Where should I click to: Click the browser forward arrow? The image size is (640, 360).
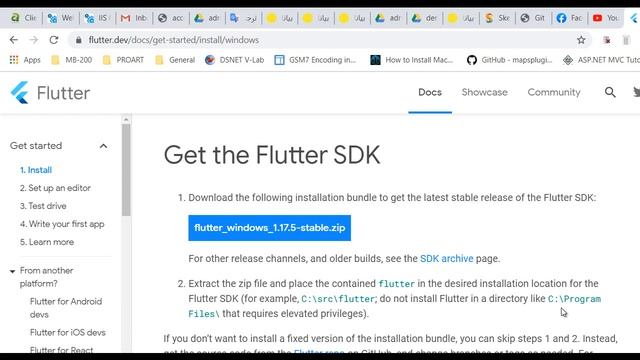(x=33, y=40)
